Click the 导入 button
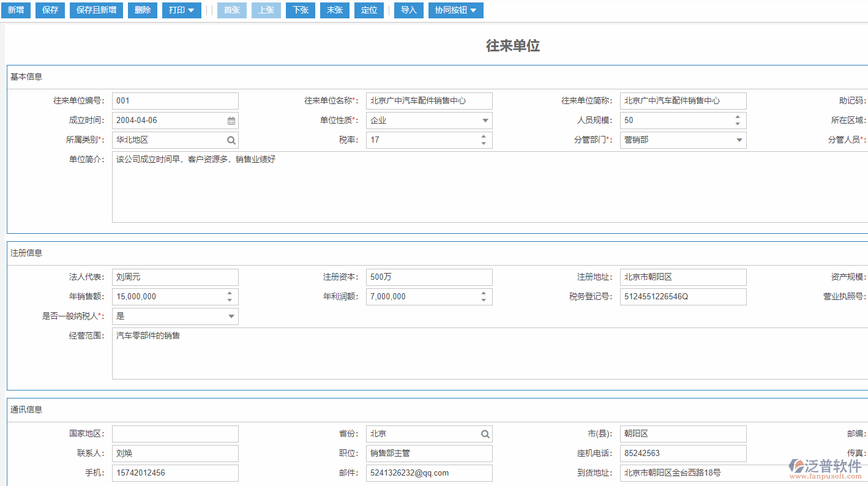 point(408,10)
